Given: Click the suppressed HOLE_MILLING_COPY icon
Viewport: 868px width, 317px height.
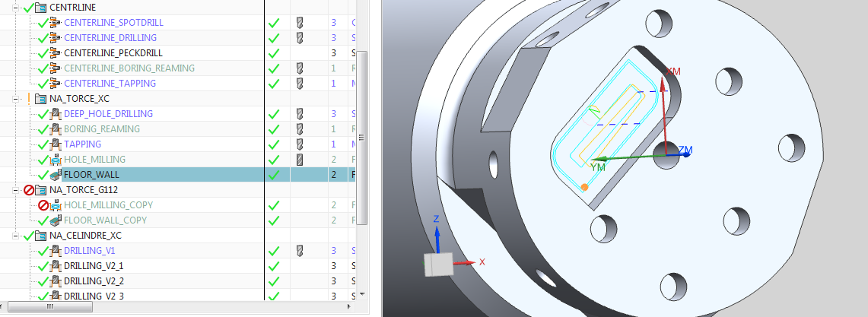Looking at the screenshot, I should coord(54,205).
